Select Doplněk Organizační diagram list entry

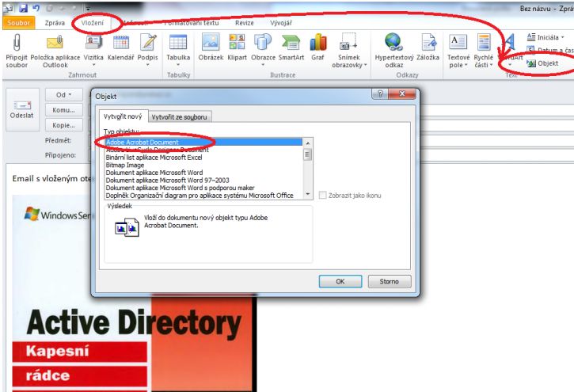[203, 196]
